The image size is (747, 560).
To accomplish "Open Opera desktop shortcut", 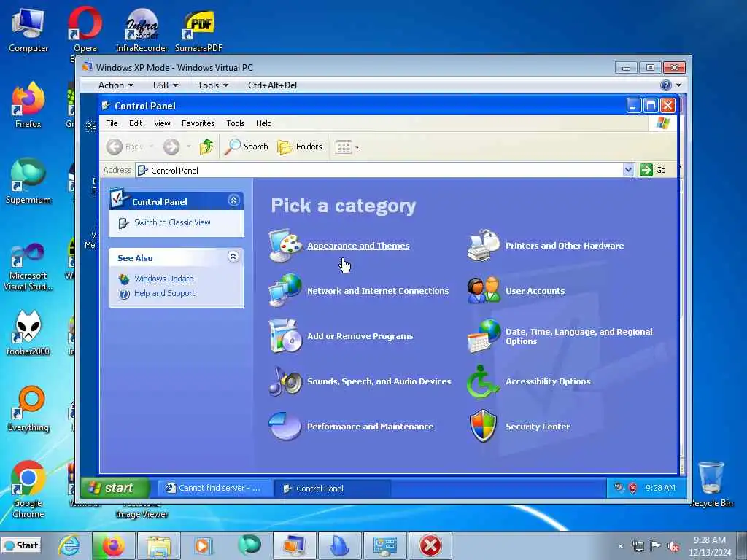I will 85,29.
